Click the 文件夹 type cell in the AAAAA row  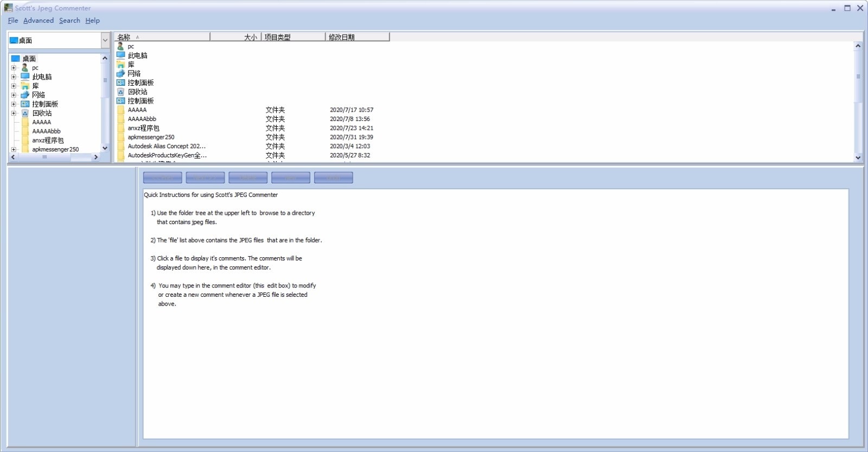coord(275,110)
